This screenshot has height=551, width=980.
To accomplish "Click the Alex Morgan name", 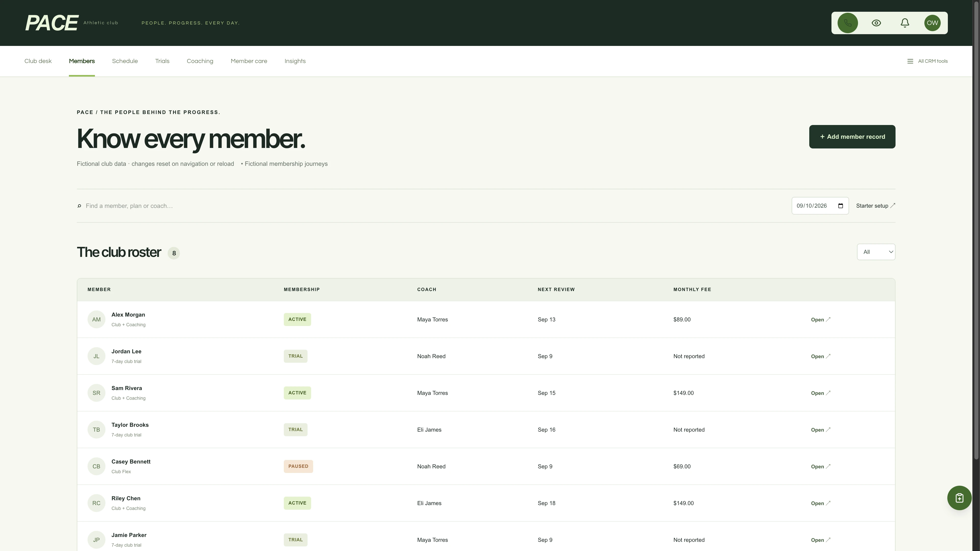I will (x=128, y=315).
